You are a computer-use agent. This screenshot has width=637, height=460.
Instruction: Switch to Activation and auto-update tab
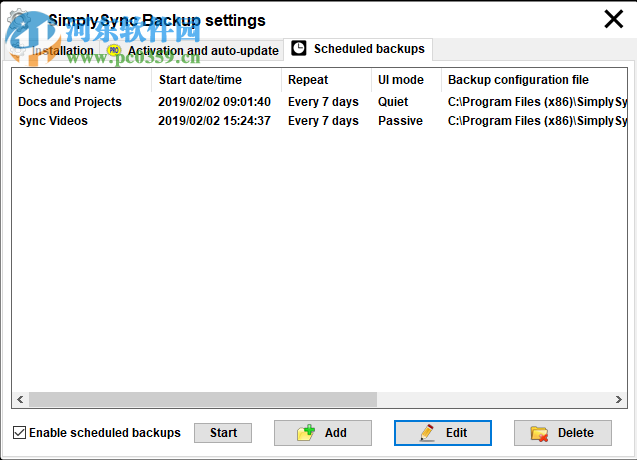(192, 50)
